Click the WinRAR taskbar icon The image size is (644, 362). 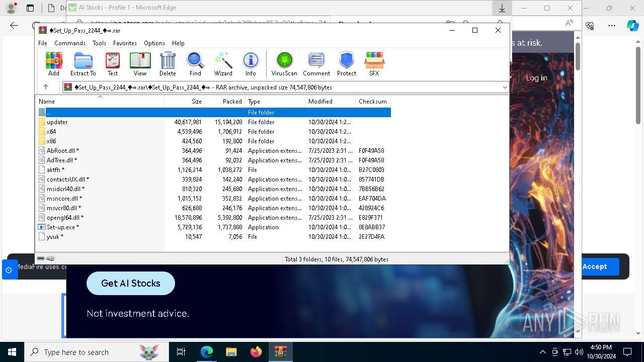(x=280, y=352)
